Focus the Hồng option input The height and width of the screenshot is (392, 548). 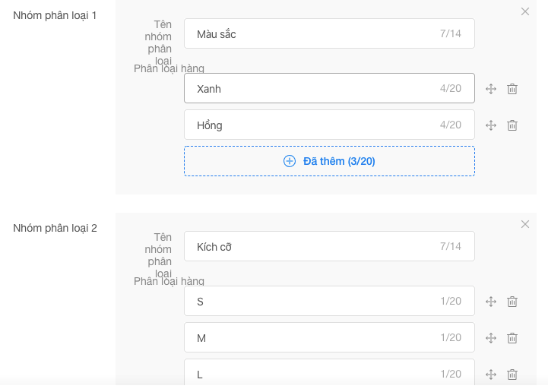[x=312, y=125]
